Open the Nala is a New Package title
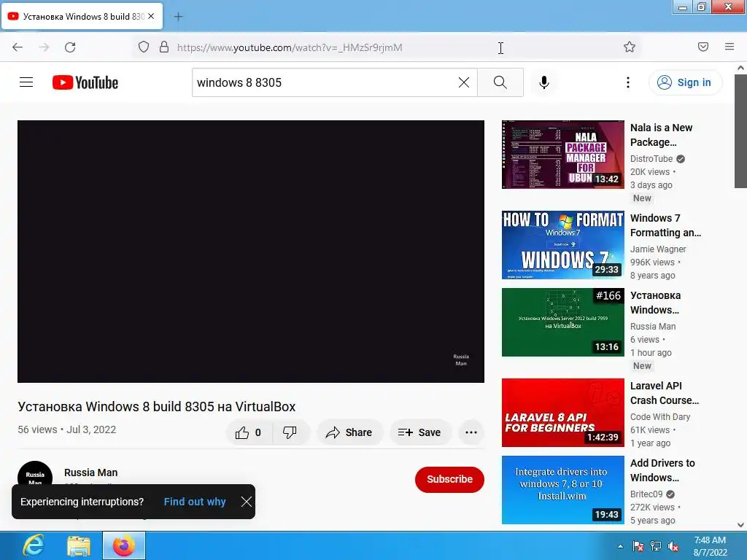Image resolution: width=747 pixels, height=560 pixels. pos(661,135)
